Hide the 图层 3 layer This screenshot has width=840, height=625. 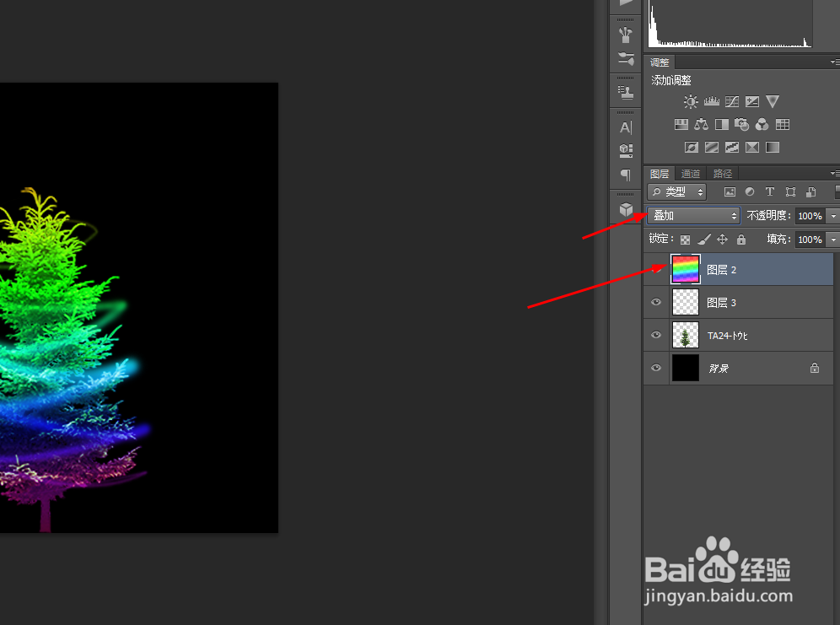(655, 302)
